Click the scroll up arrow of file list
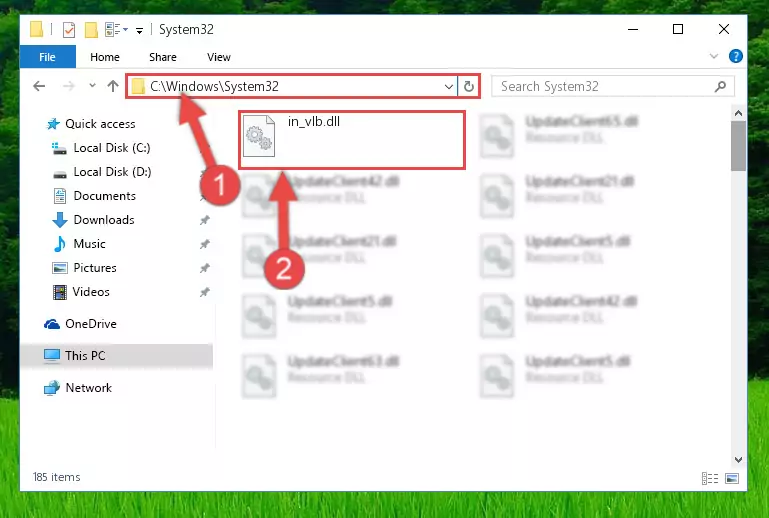Viewport: 769px width, 518px height. pyautogui.click(x=738, y=113)
